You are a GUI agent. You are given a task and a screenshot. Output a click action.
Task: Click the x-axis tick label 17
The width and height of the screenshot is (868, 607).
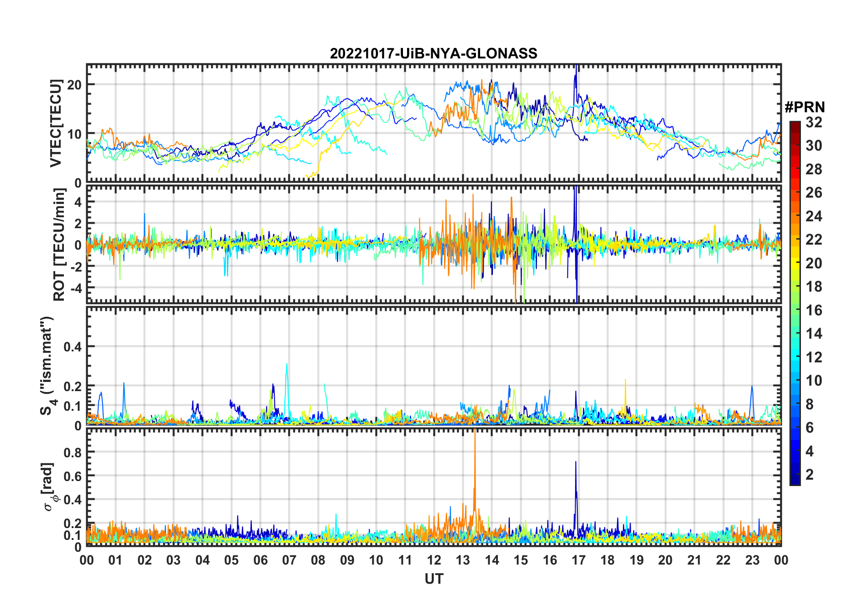click(x=579, y=560)
